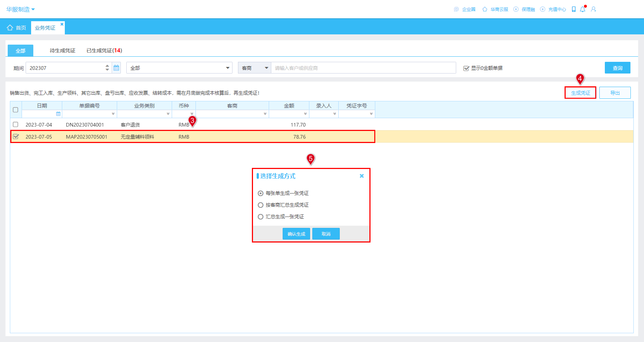This screenshot has width=644, height=342.
Task: Expand the 单据编号 column filter
Action: pyautogui.click(x=113, y=114)
